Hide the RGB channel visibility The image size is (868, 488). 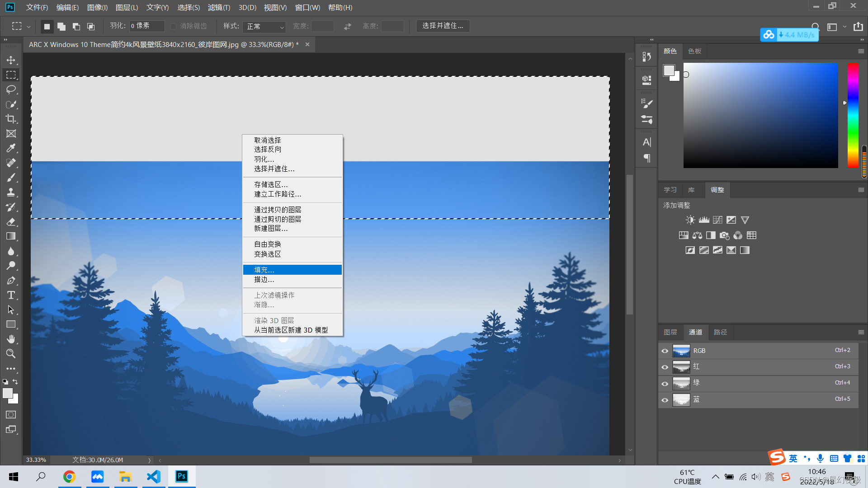pos(665,351)
